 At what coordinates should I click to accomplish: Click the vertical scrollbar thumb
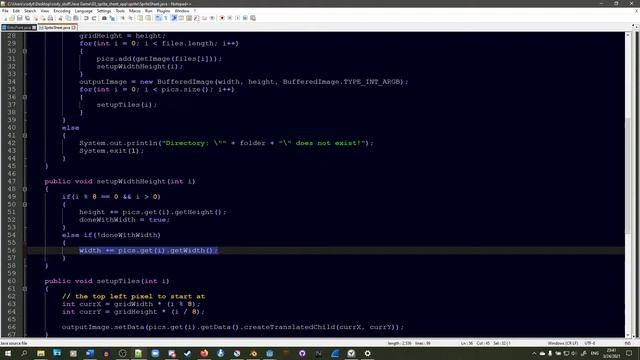click(628, 176)
